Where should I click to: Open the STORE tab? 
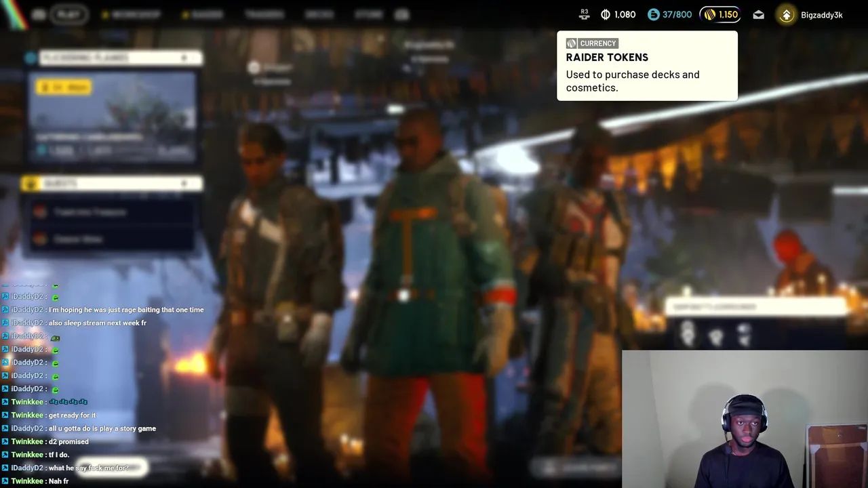coord(368,14)
